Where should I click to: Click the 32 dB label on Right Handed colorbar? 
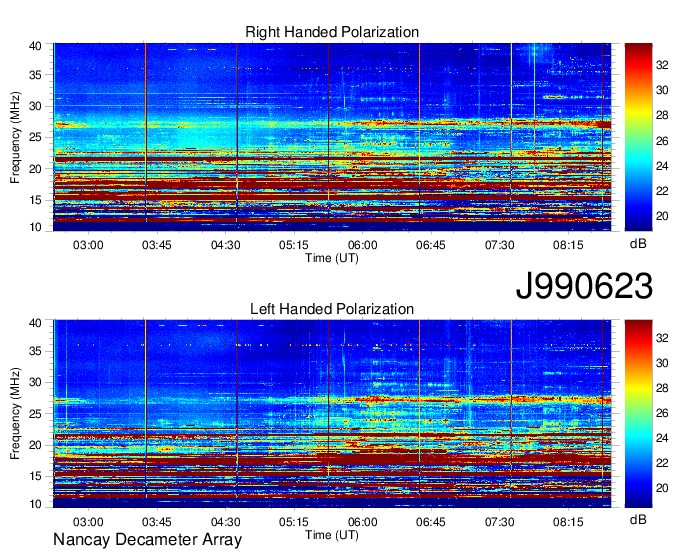pyautogui.click(x=662, y=65)
